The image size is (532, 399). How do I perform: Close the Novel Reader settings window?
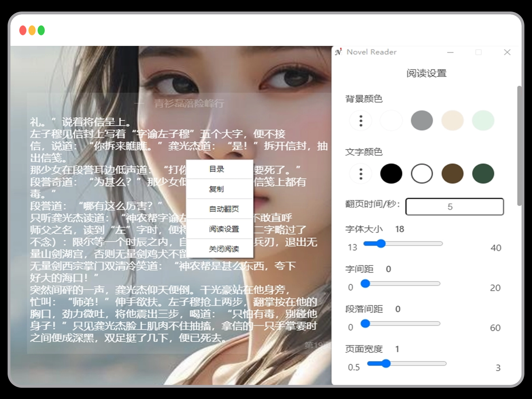coord(507,52)
